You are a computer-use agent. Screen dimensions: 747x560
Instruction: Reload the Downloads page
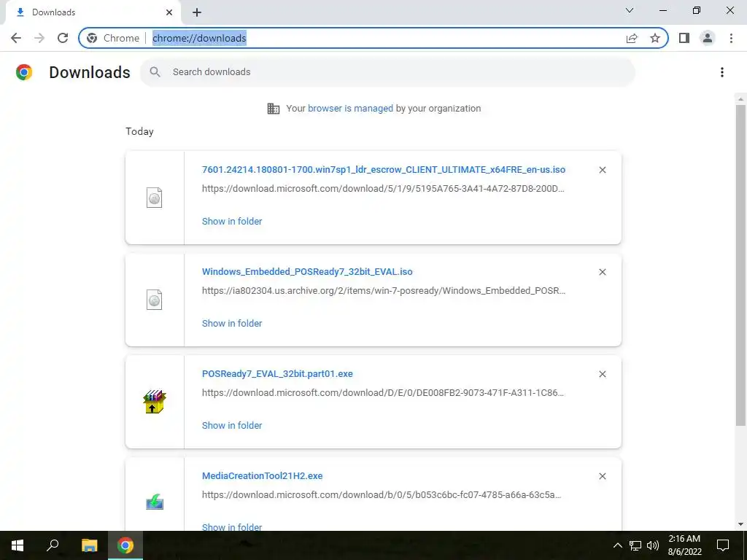tap(63, 38)
